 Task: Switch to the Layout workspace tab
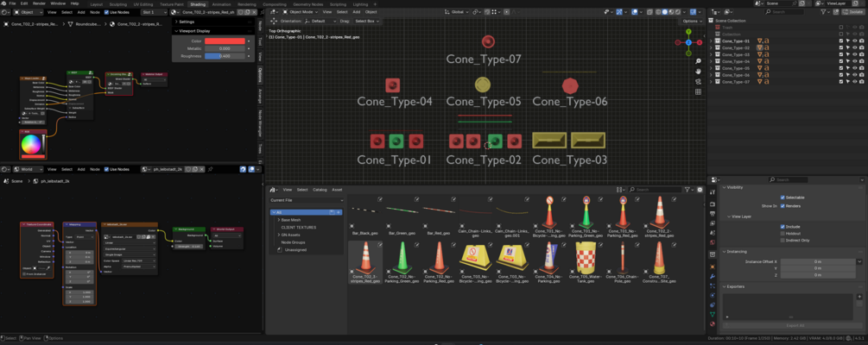(96, 3)
